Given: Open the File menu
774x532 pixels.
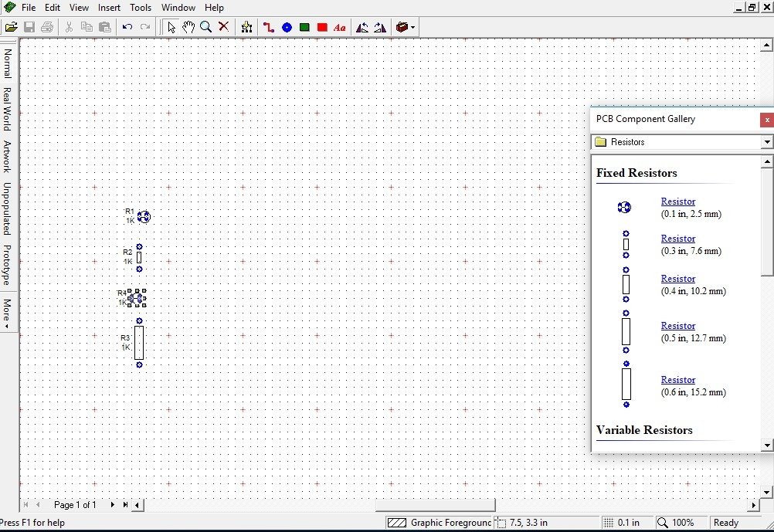Looking at the screenshot, I should point(29,8).
